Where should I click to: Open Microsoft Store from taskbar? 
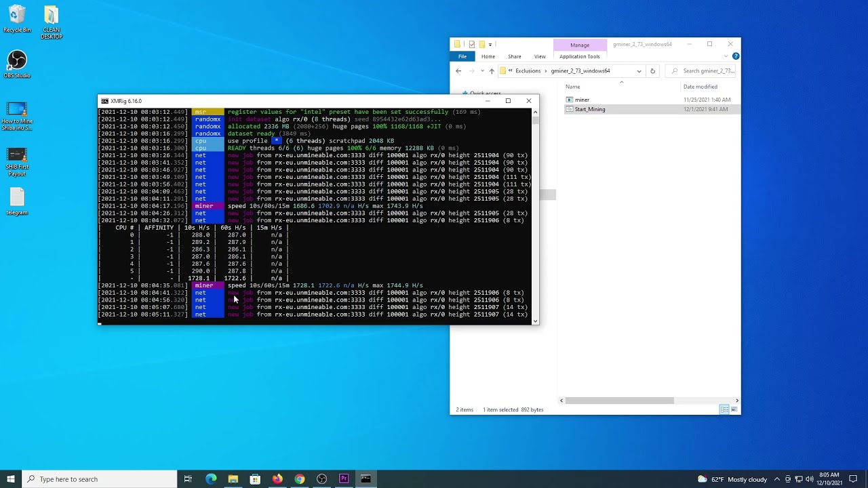pyautogui.click(x=255, y=479)
